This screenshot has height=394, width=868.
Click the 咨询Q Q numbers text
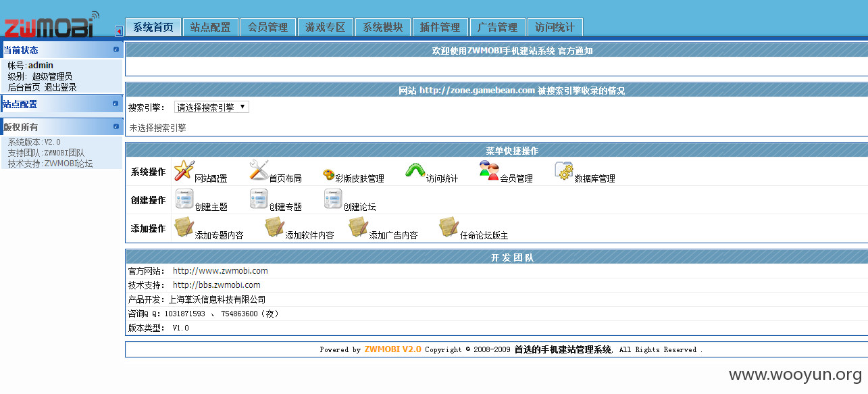(203, 314)
